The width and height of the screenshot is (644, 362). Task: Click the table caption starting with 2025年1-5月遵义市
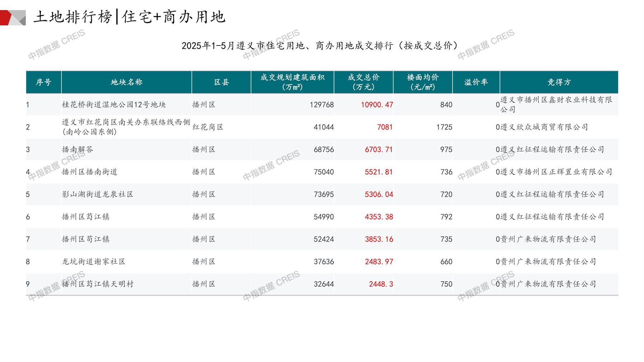coord(320,46)
